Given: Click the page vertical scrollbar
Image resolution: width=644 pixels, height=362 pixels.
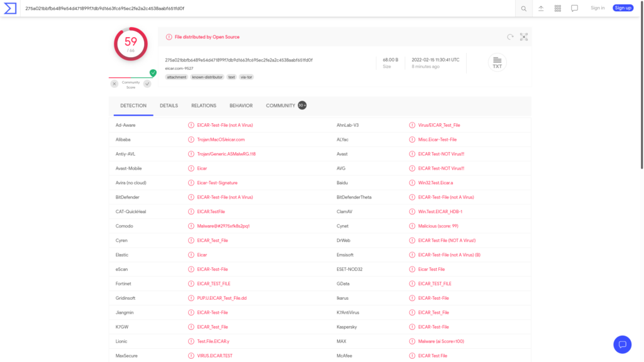Looking at the screenshot, I should tap(642, 86).
